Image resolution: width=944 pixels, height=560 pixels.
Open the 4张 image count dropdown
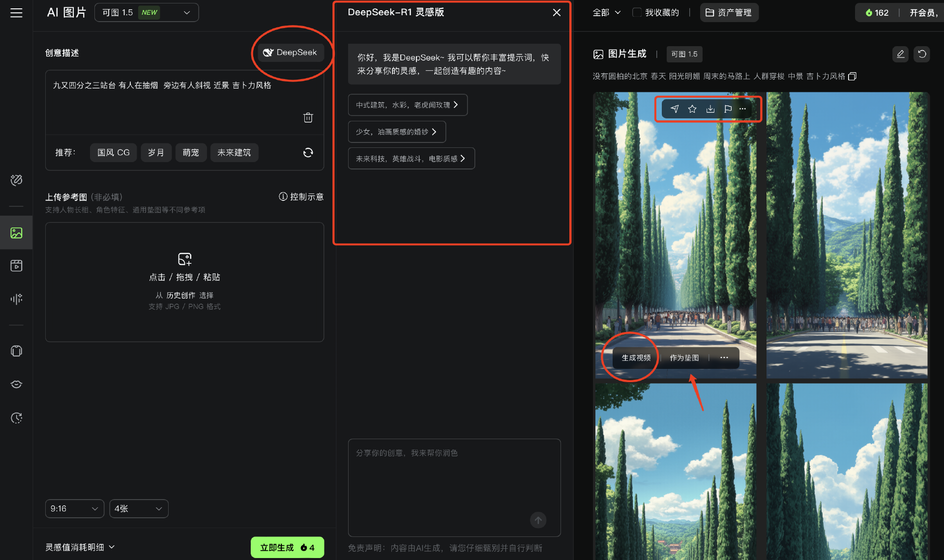tap(139, 508)
